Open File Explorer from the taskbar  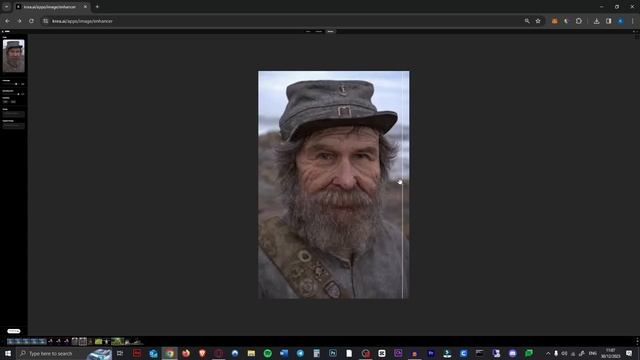coord(251,353)
